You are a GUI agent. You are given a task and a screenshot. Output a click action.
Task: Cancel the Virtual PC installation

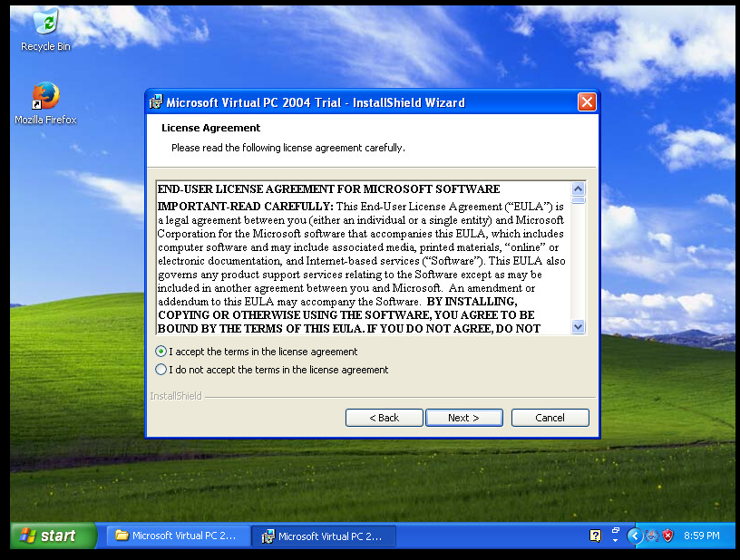pos(550,418)
